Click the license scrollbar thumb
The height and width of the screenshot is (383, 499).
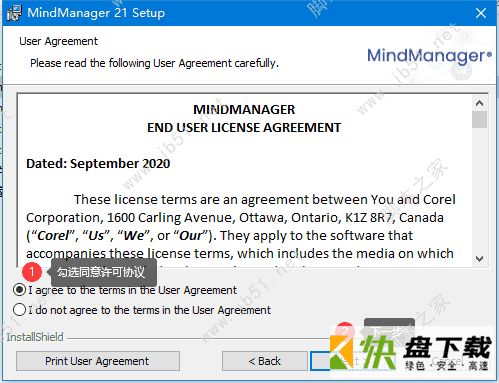click(x=480, y=120)
